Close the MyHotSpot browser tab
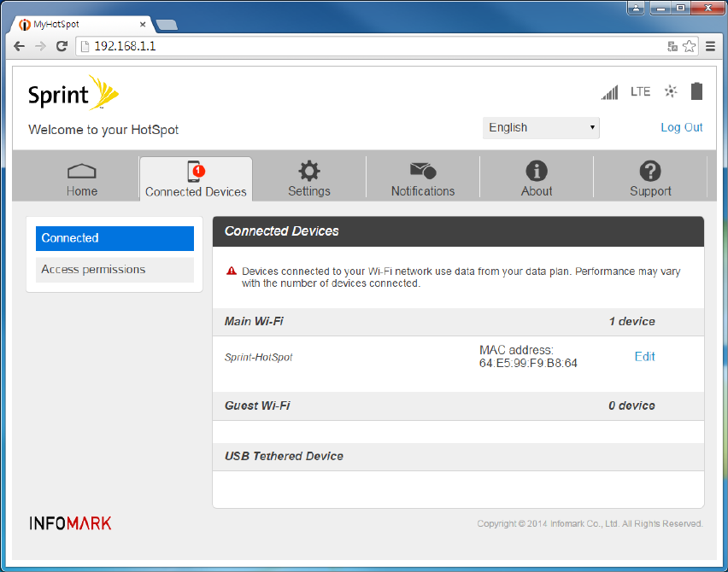728x572 pixels. click(x=143, y=24)
